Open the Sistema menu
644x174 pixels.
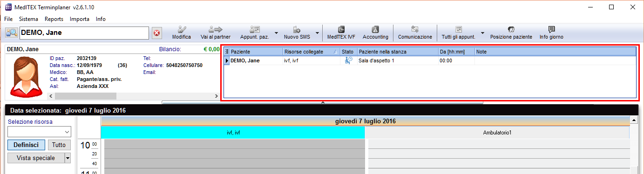click(29, 19)
